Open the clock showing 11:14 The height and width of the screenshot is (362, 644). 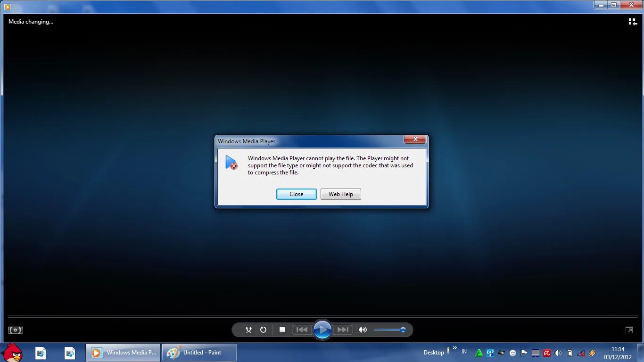[x=618, y=353]
